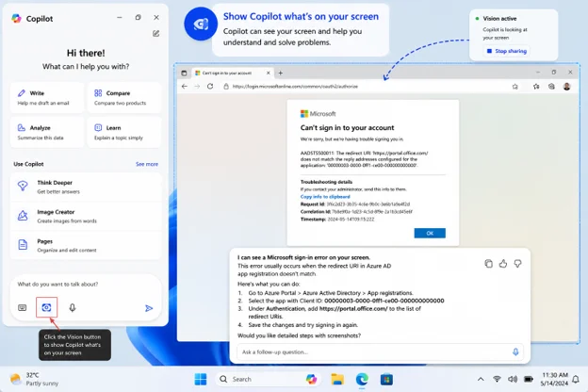Show hidden icons in system tray

[x=481, y=379]
